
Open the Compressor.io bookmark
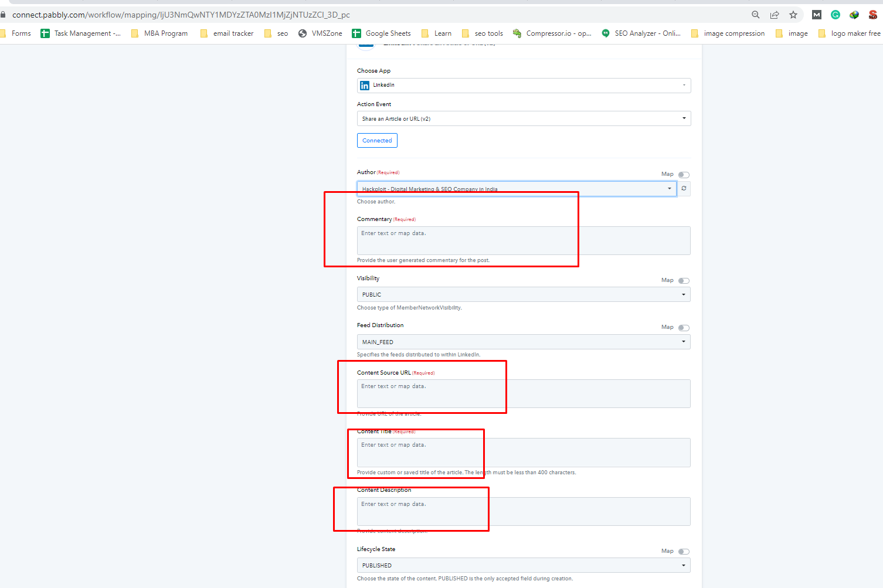552,33
